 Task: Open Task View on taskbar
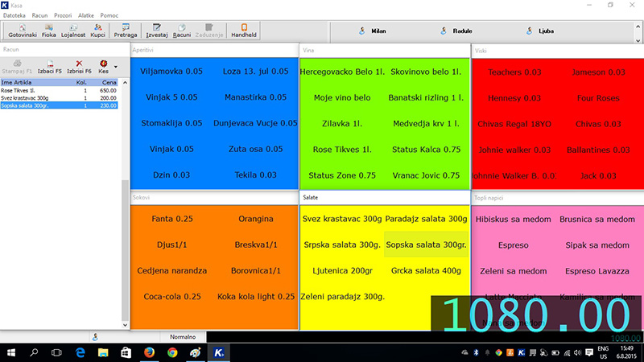click(56, 352)
